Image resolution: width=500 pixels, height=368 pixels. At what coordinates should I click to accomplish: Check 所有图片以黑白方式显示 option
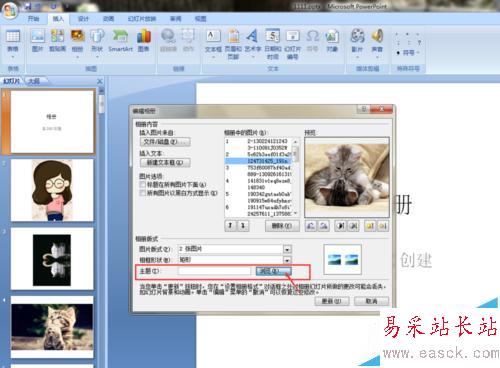point(143,193)
